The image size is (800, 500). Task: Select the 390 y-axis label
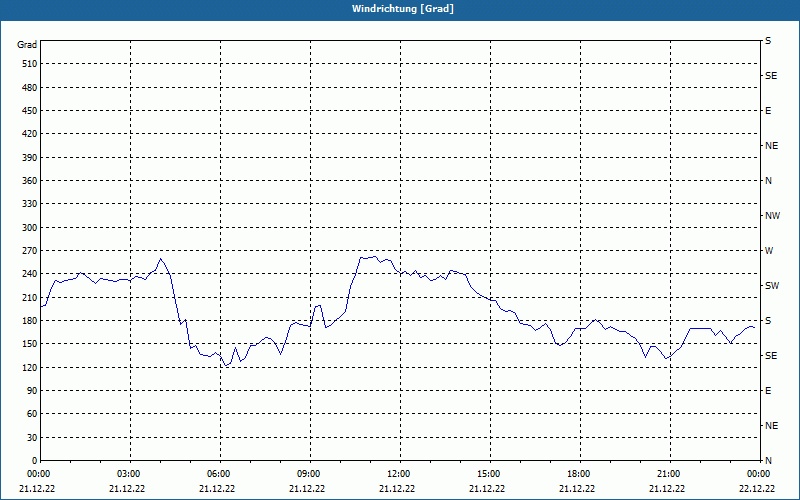pos(30,157)
